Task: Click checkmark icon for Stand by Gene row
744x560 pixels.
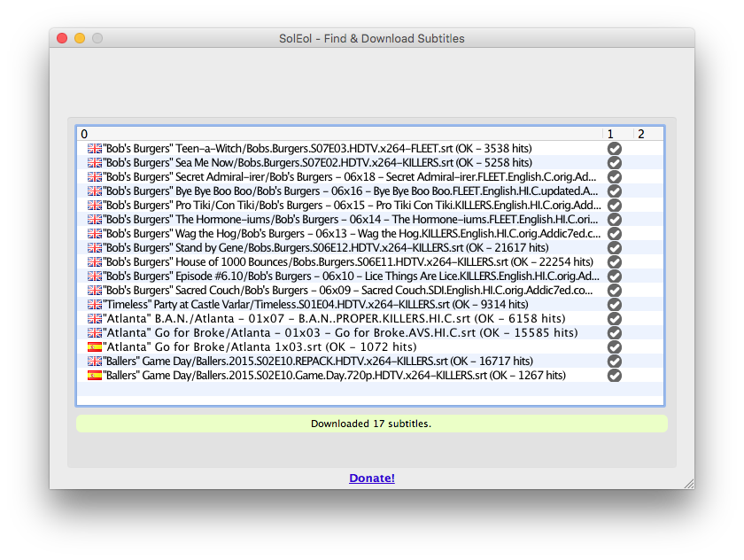Action: click(x=615, y=248)
